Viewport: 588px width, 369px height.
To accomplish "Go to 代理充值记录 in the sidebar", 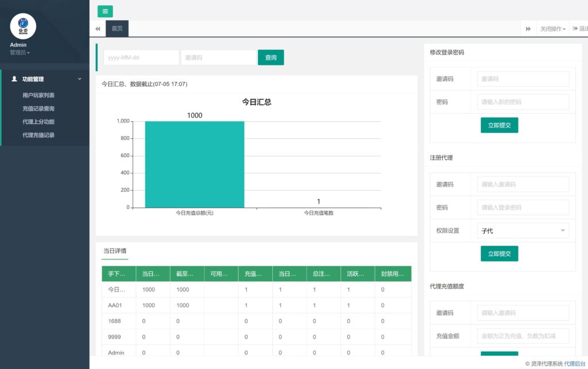I will point(38,135).
